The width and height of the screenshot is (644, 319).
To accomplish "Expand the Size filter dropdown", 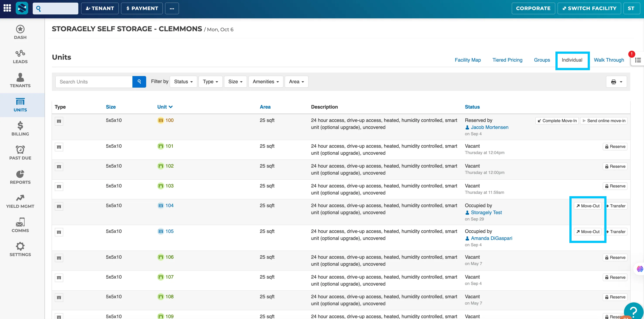I will 235,82.
